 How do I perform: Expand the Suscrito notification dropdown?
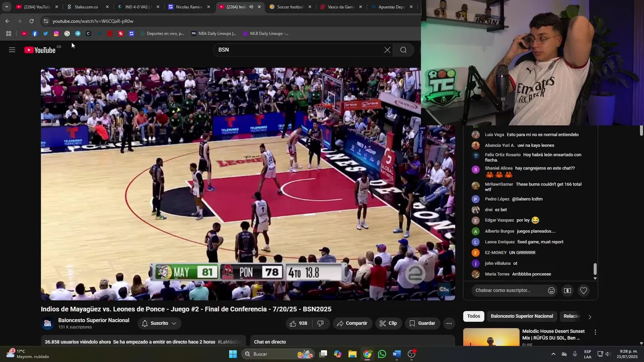159,323
